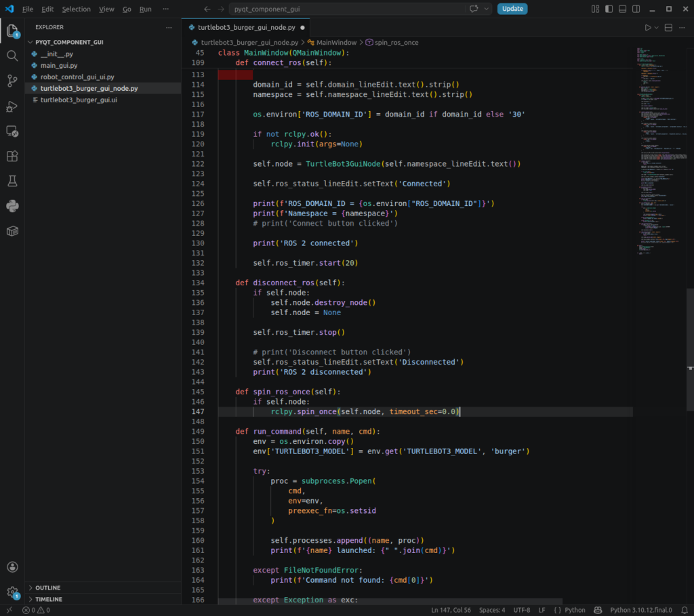Open the Run and Debug view
This screenshot has height=616, width=694.
(12, 106)
